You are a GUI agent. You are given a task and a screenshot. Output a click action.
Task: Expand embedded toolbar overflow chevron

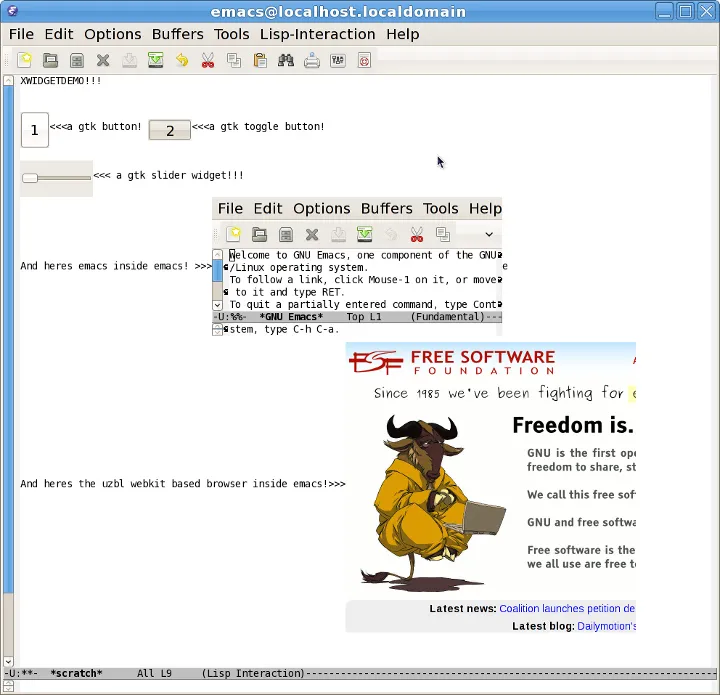pos(489,235)
